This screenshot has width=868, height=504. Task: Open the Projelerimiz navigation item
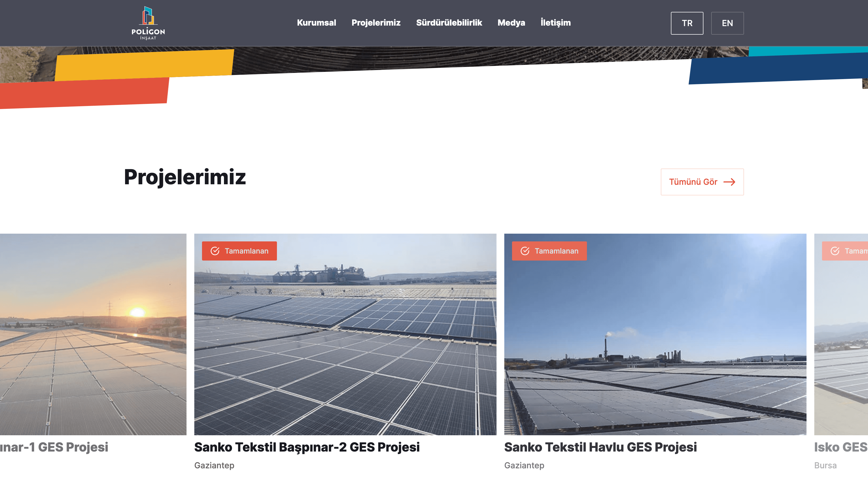click(376, 23)
